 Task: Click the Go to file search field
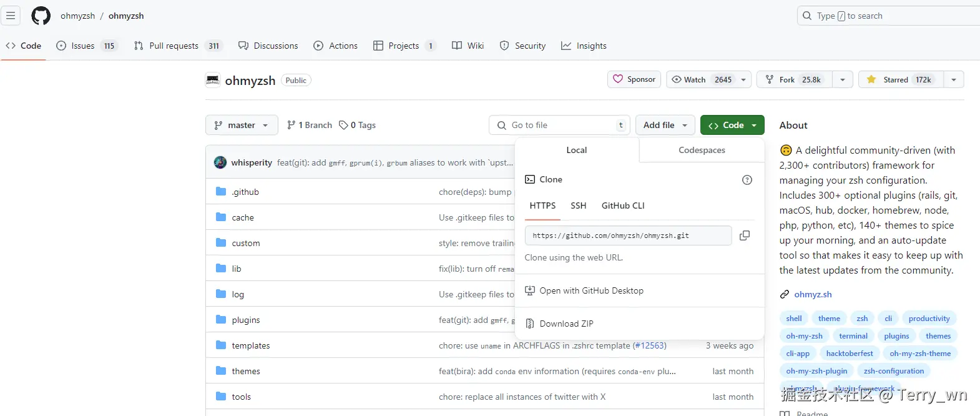click(559, 125)
